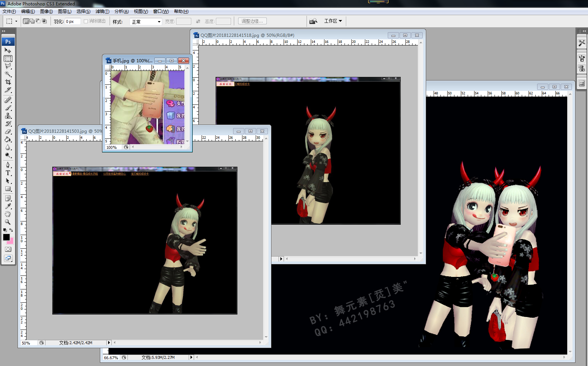This screenshot has height=366, width=588.
Task: Reset default foreground and background colors
Action: [x=5, y=230]
